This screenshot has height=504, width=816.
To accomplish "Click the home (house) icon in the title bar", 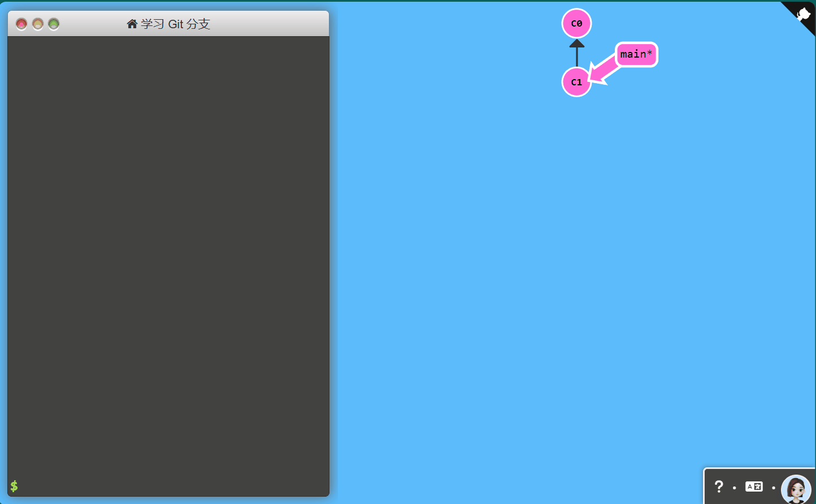I will [x=132, y=24].
